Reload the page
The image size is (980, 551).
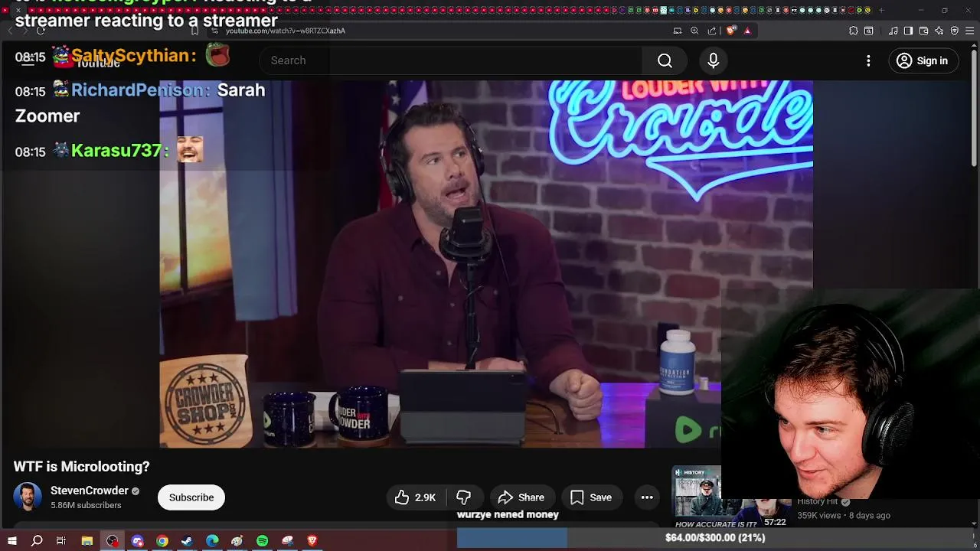pos(41,31)
